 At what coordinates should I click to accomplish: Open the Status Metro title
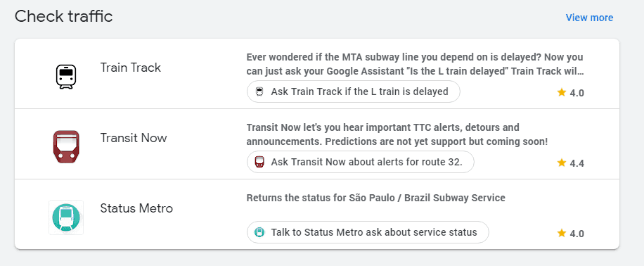tap(137, 208)
